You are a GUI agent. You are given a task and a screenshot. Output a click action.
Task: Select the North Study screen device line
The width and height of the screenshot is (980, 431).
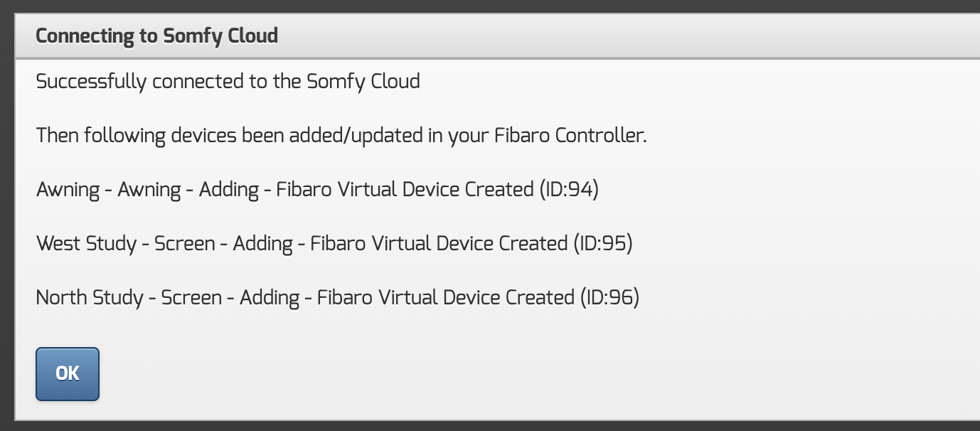click(x=338, y=297)
